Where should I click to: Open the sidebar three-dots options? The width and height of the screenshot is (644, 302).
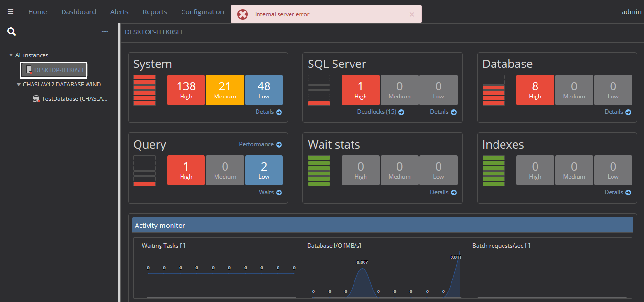pos(105,32)
